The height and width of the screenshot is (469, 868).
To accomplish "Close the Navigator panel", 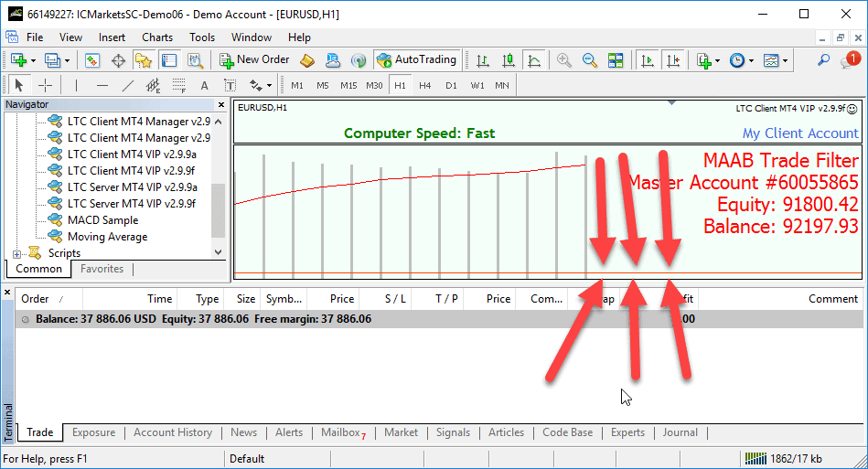I will tap(221, 104).
